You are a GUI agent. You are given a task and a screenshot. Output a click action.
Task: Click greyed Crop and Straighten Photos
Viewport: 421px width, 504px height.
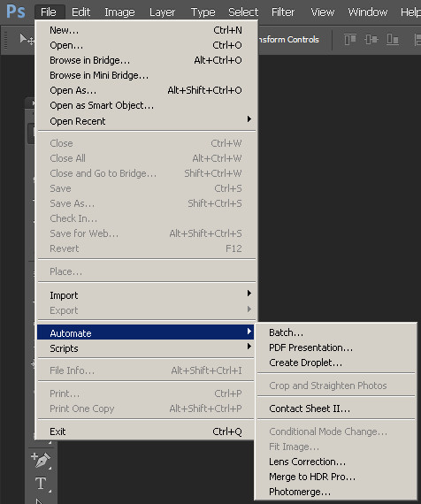click(336, 386)
